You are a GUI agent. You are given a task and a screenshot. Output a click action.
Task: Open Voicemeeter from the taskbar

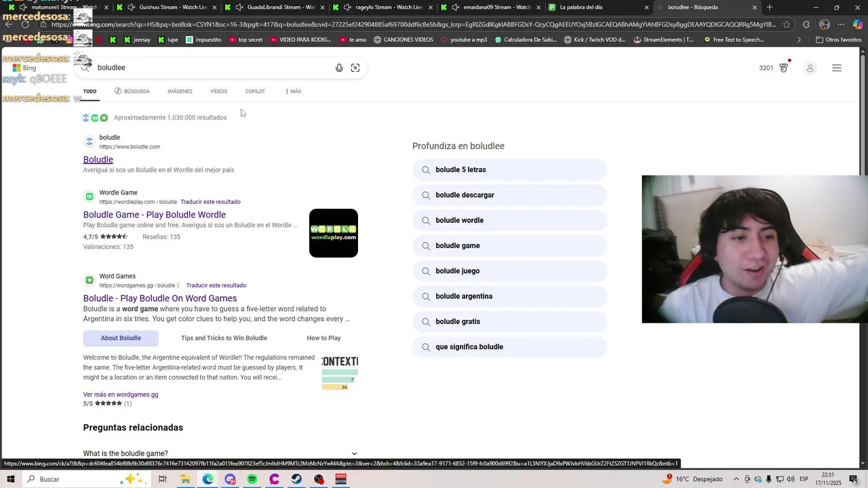tap(341, 479)
